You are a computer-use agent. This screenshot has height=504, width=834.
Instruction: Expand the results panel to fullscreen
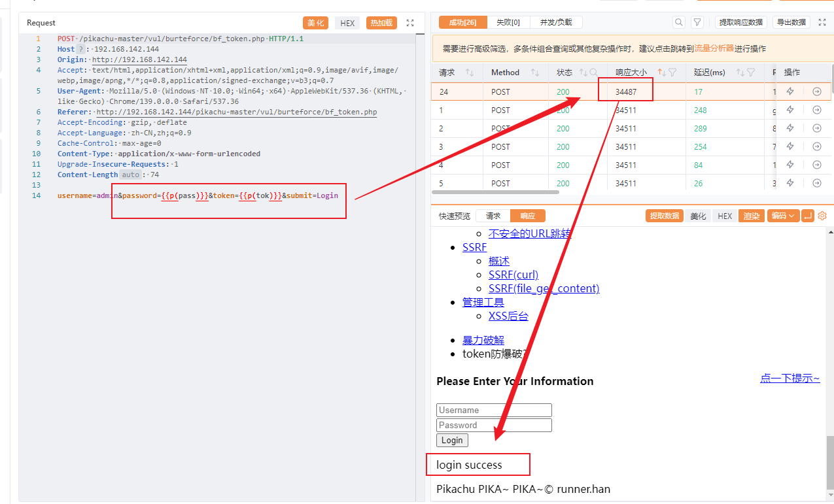coord(823,22)
